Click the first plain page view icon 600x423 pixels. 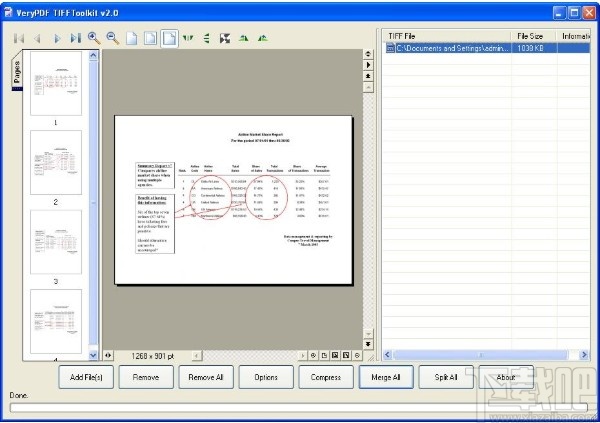(132, 38)
